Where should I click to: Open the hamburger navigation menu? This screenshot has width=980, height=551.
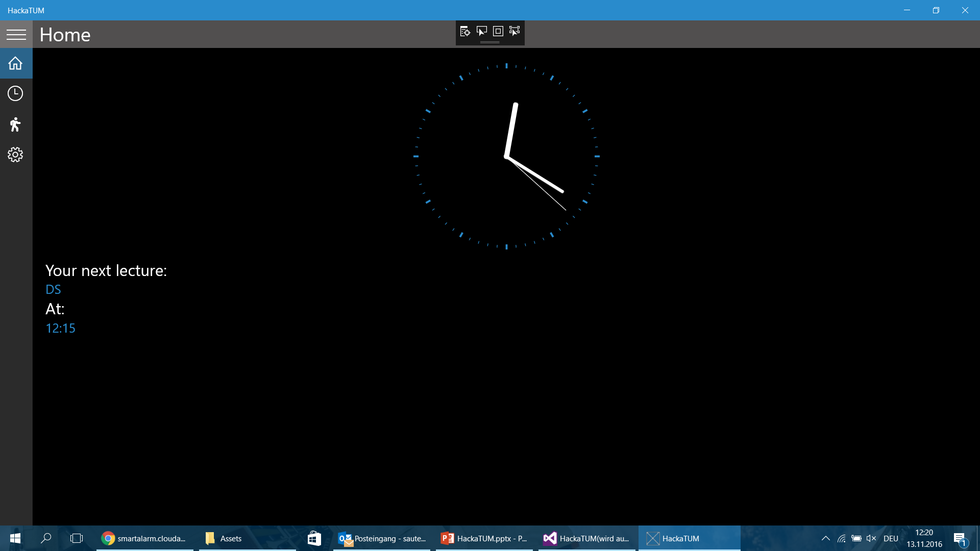pos(16,34)
